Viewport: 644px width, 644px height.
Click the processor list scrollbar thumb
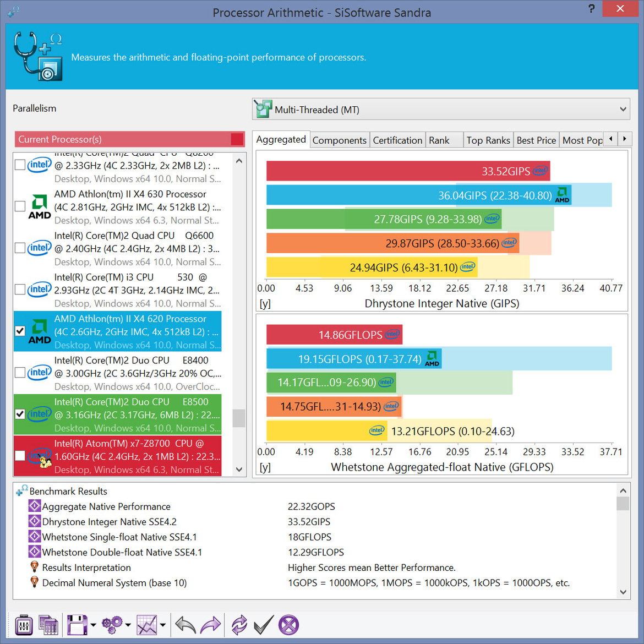[239, 418]
